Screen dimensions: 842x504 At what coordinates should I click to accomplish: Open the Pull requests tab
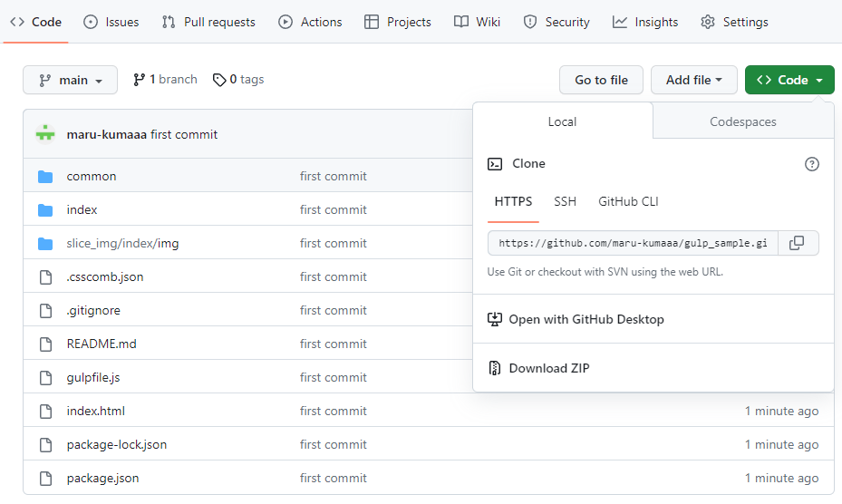[x=208, y=22]
